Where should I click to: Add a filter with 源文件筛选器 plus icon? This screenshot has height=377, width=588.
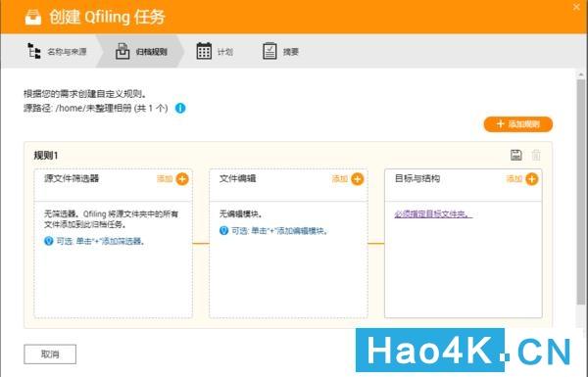(182, 179)
